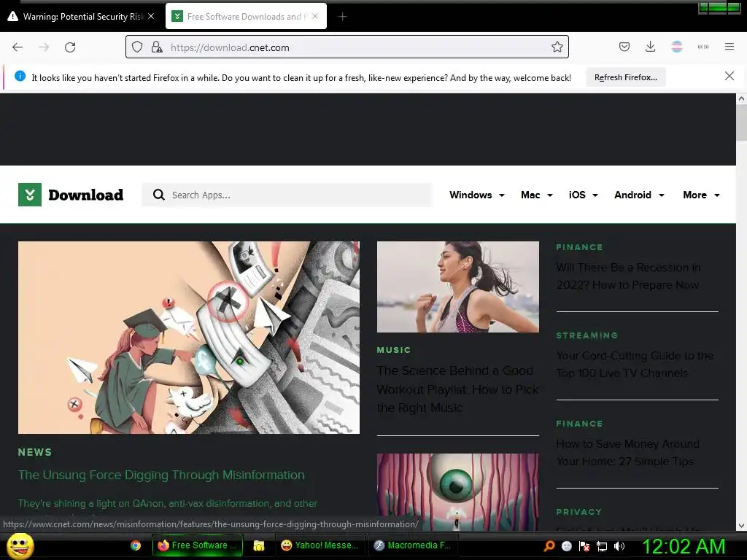This screenshot has width=747, height=560.
Task: Expand the More dropdown menu
Action: 701,195
